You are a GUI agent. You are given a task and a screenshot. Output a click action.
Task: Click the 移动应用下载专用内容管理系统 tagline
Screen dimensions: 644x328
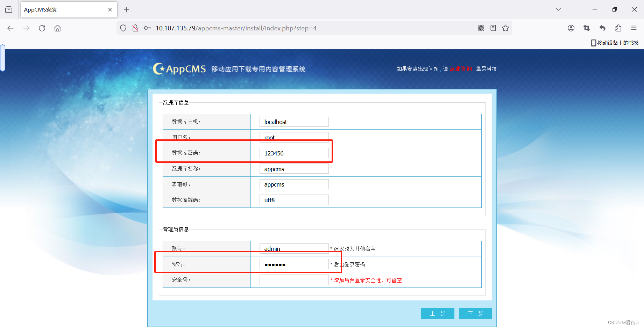(259, 69)
